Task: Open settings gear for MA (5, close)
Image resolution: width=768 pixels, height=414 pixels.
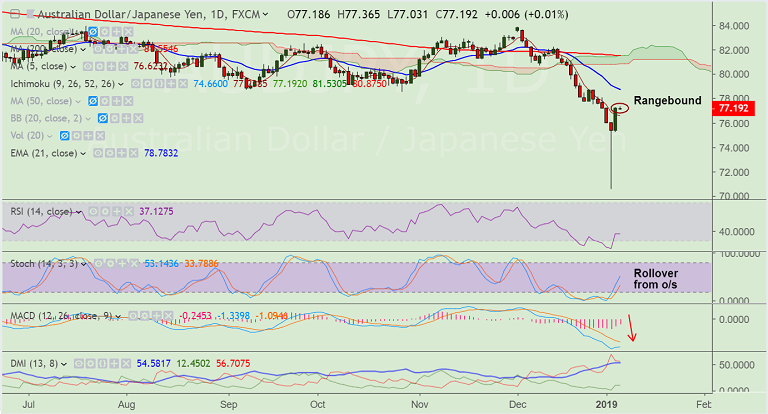Action: pyautogui.click(x=99, y=66)
